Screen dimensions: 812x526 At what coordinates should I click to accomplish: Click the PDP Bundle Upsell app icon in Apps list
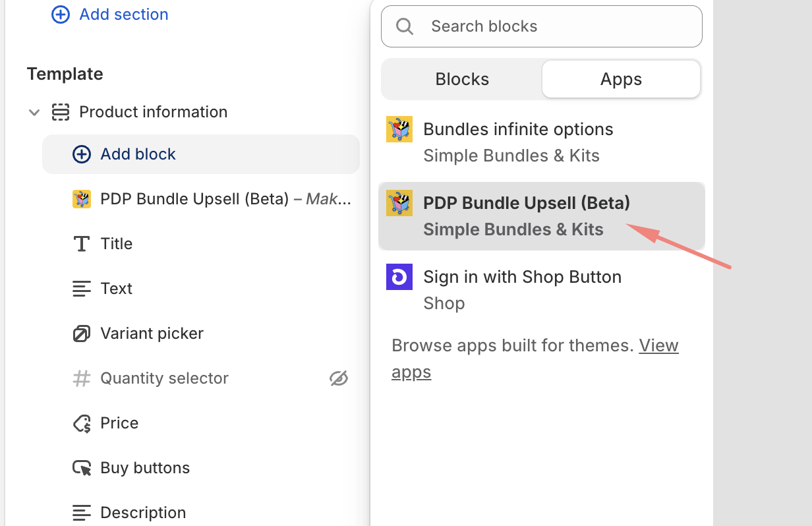coord(399,203)
